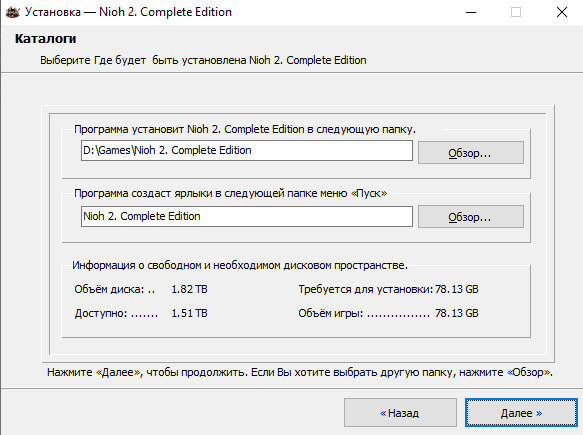Click the Нажмите «Далее» instruction text
This screenshot has width=583, height=435.
[x=300, y=372]
